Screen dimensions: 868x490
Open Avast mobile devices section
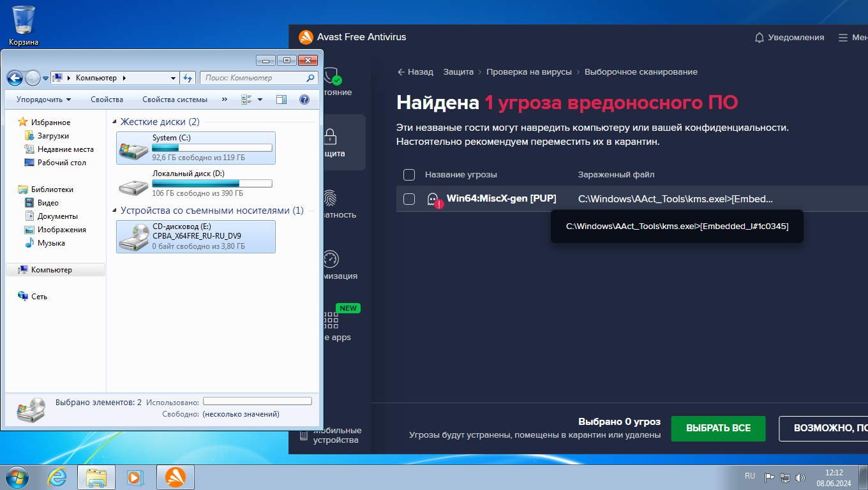[x=330, y=434]
